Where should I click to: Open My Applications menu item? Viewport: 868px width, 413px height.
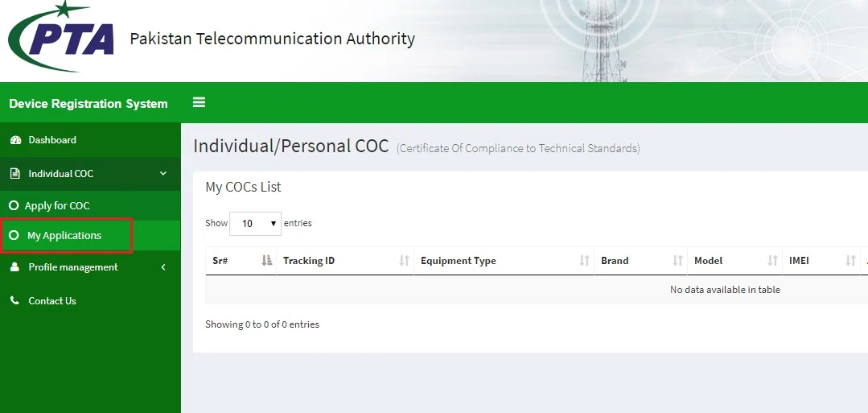click(x=64, y=236)
